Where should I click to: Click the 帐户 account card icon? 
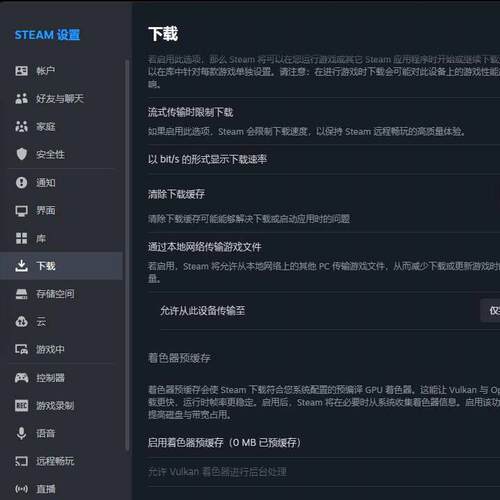21,71
